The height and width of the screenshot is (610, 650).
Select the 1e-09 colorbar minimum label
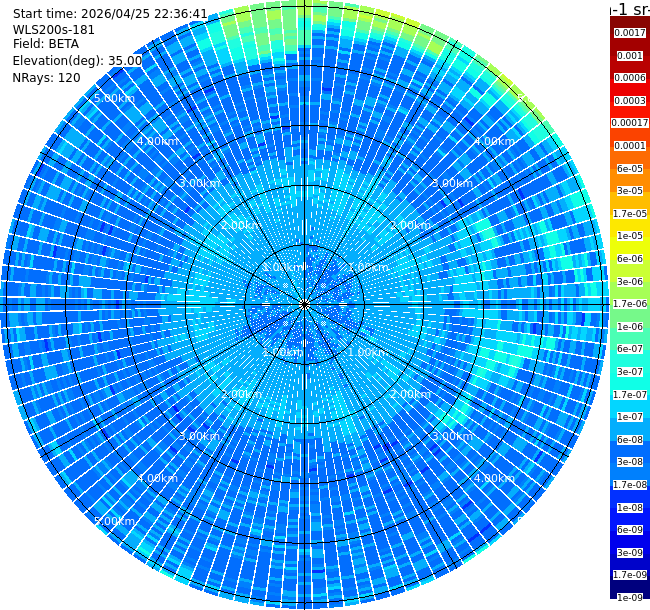(x=630, y=598)
